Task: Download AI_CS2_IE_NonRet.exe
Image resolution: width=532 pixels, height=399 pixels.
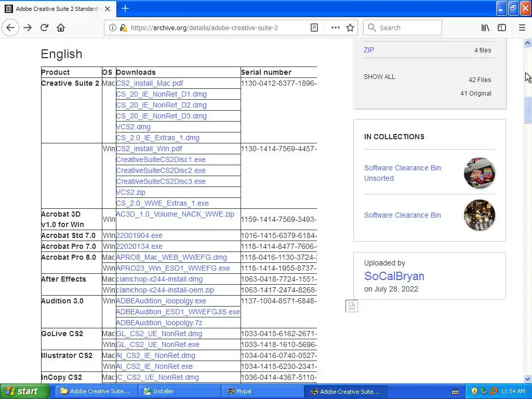Action: click(154, 366)
